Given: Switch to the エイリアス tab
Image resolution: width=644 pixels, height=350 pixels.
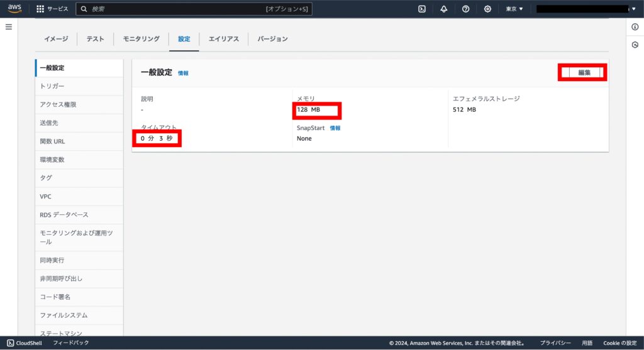Looking at the screenshot, I should tap(224, 38).
